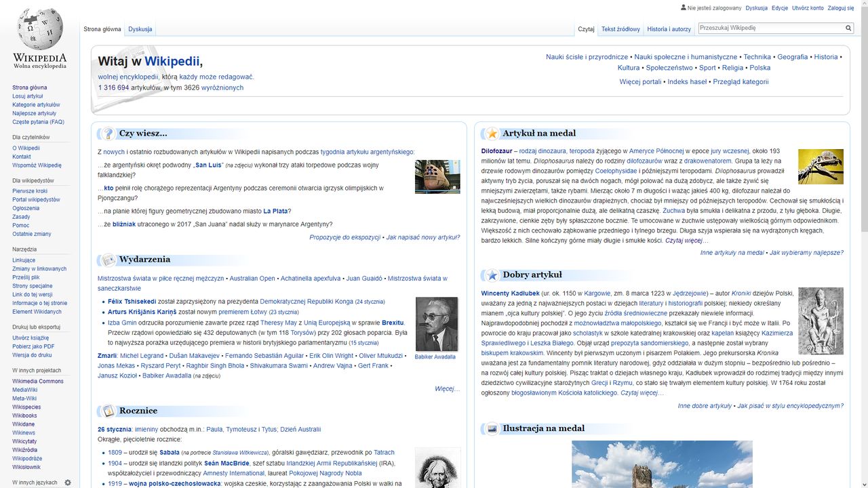Image resolution: width=868 pixels, height=488 pixels.
Task: Click 'Nauki ścisłe i przyrodnicze' portal link
Action: (x=587, y=58)
